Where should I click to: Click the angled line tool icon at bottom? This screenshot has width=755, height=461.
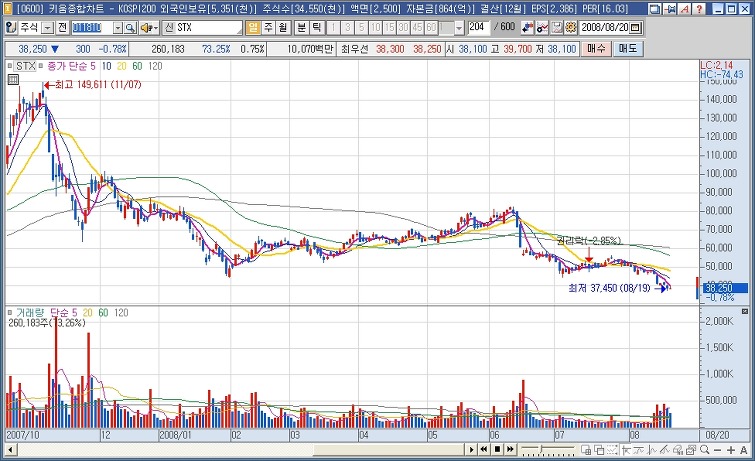pos(665,450)
